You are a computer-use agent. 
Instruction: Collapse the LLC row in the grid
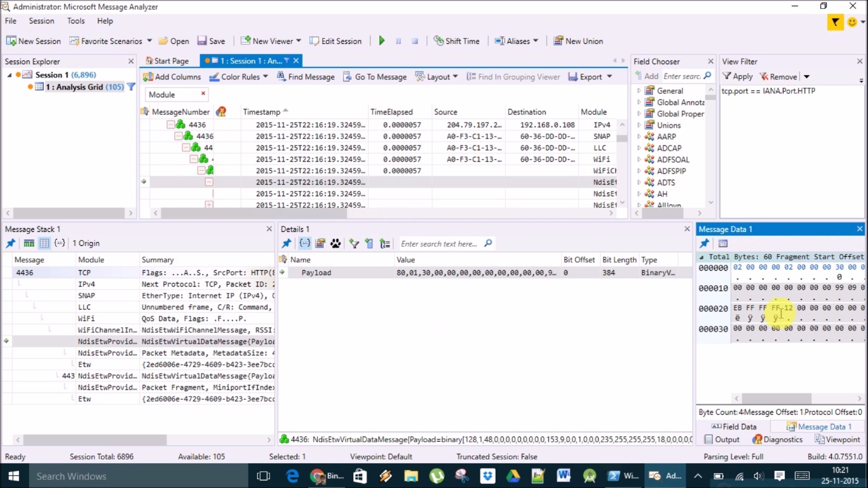point(186,147)
